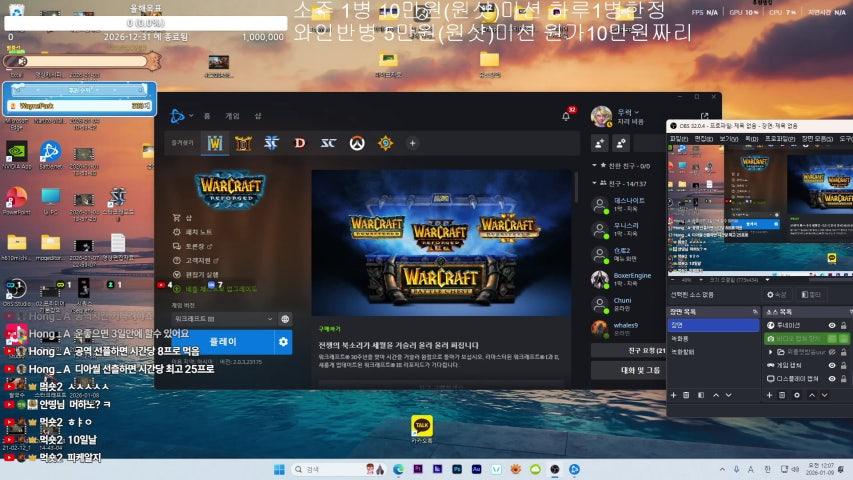Toggle eye icon for 디스플레이 캡쳐 source
Image resolution: width=853 pixels, height=480 pixels.
click(x=832, y=378)
